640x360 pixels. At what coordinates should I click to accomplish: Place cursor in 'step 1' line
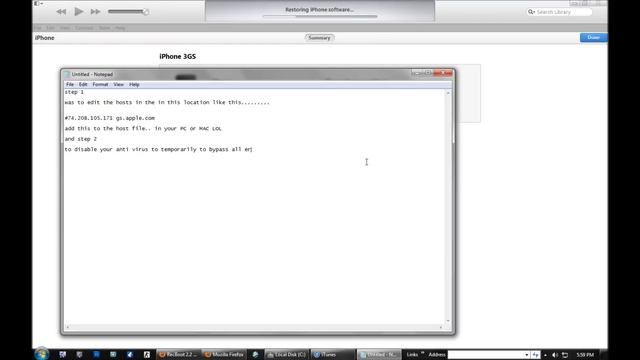pos(74,92)
